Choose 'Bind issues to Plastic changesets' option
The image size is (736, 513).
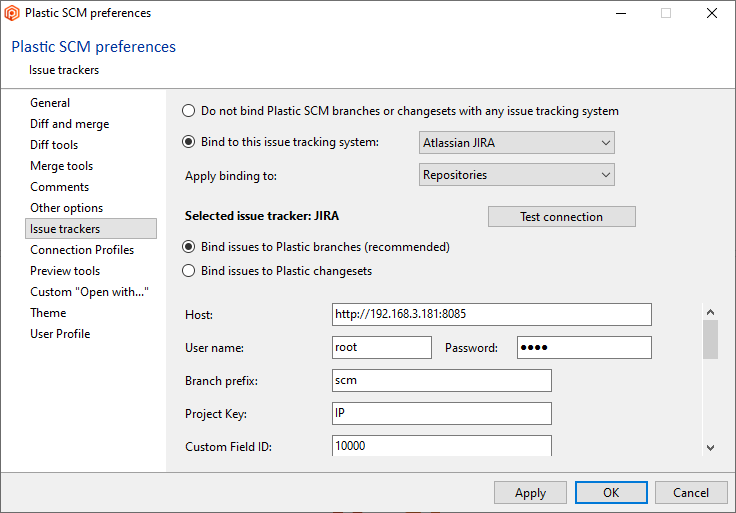(x=188, y=271)
